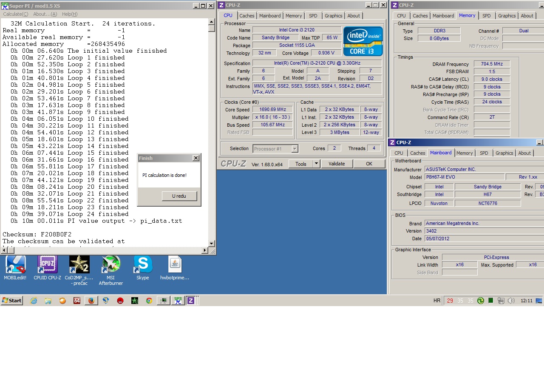Close the Finish dialog
Image resolution: width=544 pixels, height=392 pixels.
(x=195, y=158)
